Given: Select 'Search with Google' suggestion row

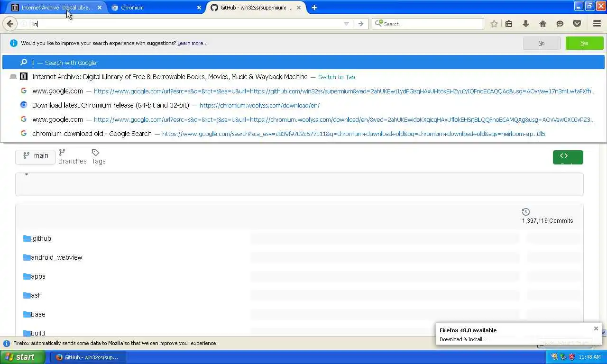Looking at the screenshot, I should [x=303, y=63].
